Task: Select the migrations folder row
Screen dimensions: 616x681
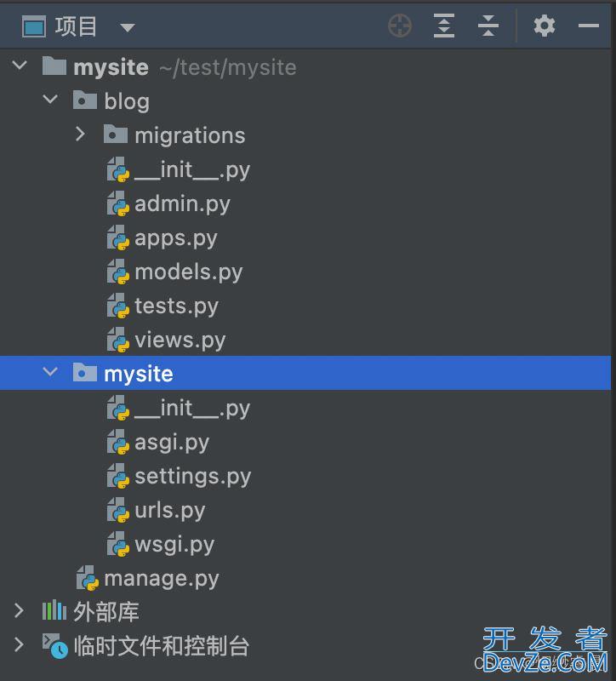Action: click(x=305, y=135)
